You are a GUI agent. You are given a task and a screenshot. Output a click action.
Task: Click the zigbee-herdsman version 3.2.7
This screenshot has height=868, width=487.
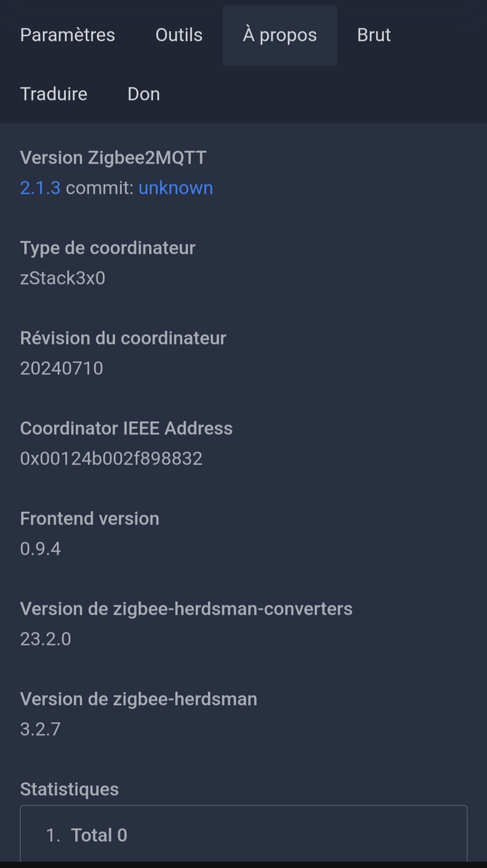tap(40, 729)
